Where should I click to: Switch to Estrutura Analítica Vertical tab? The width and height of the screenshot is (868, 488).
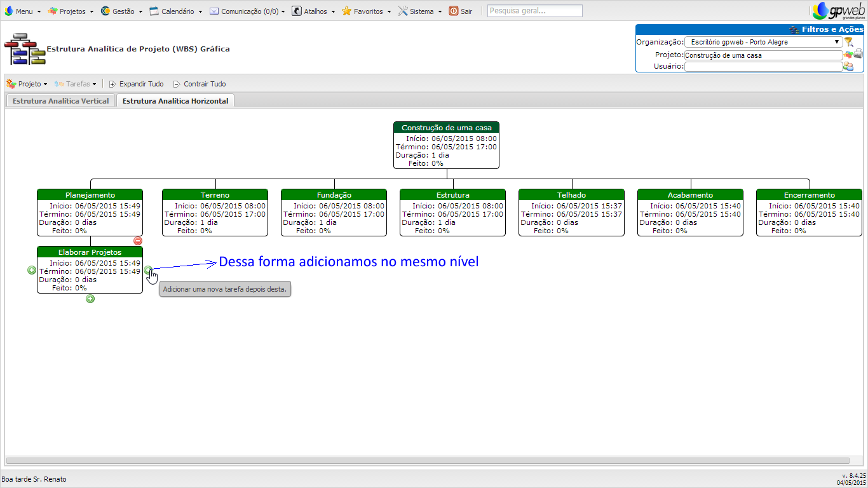[60, 101]
